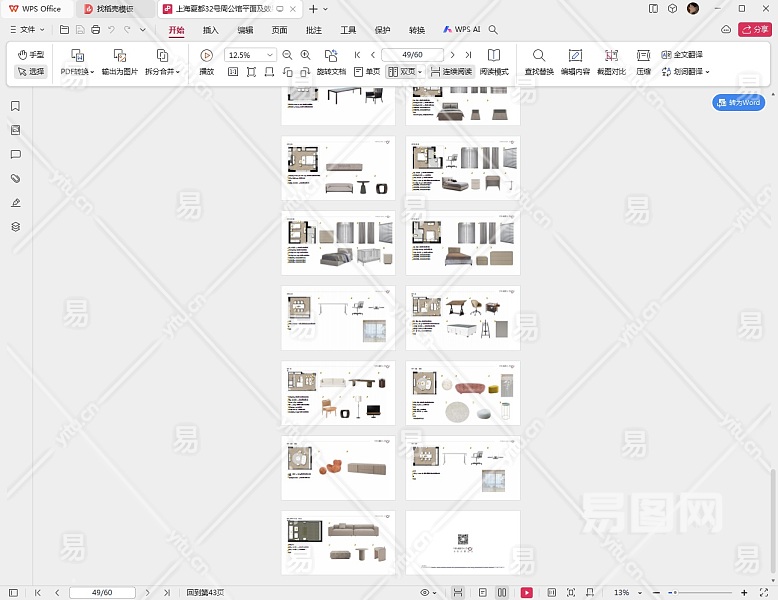Click the 转为Word button
The width and height of the screenshot is (778, 600).
pos(739,102)
